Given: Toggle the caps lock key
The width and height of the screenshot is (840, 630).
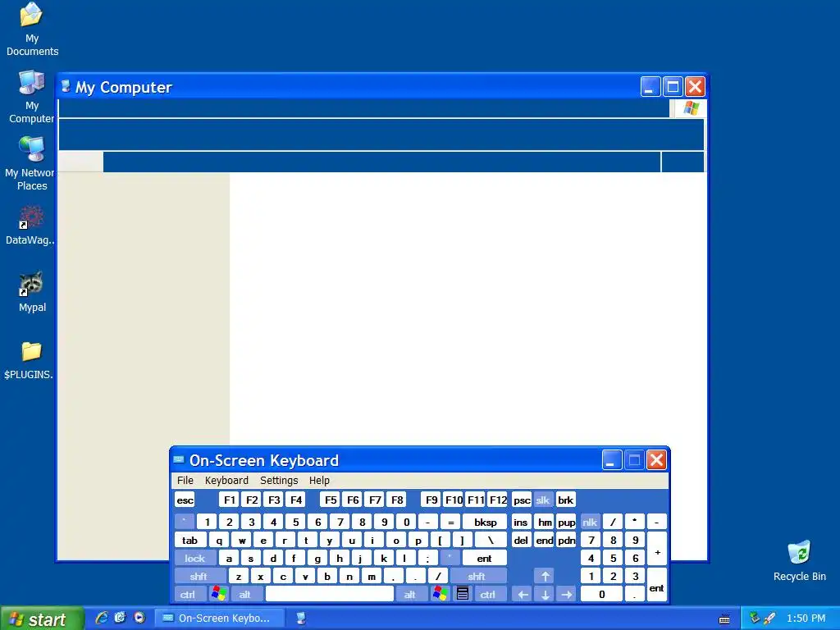Looking at the screenshot, I should click(195, 558).
